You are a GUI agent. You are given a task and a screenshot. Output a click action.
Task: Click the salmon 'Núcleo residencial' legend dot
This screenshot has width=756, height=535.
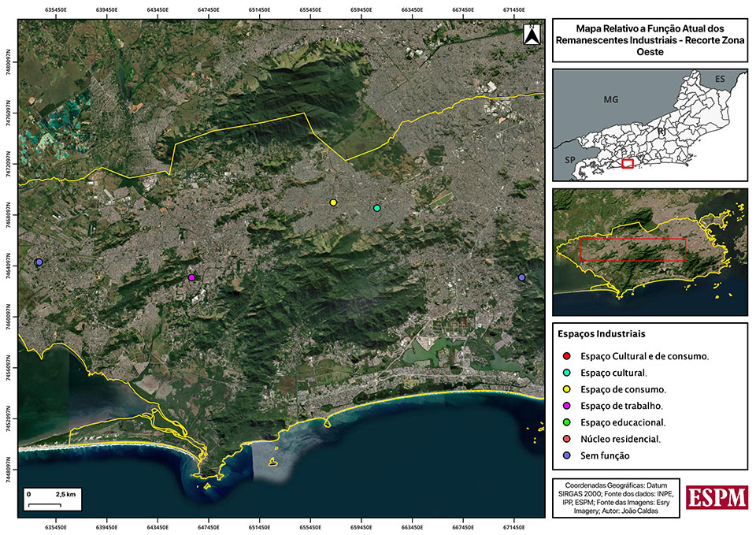pyautogui.click(x=566, y=439)
